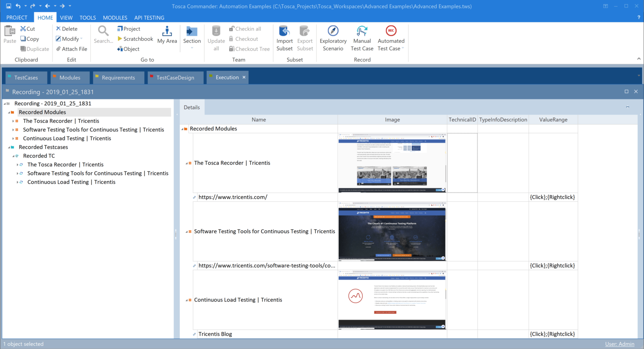Open the TOOLS ribbon tab
Image resolution: width=644 pixels, height=349 pixels.
(88, 18)
